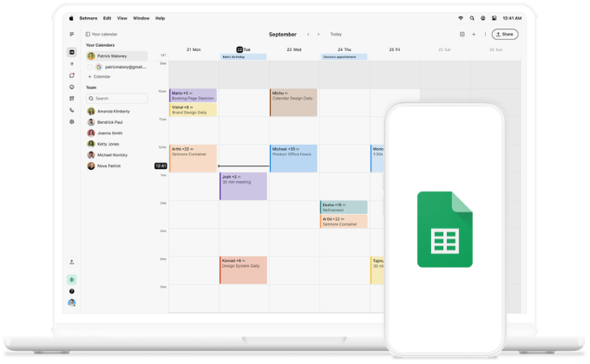
Task: Open Eesha +15 Refinement event
Action: pos(344,207)
